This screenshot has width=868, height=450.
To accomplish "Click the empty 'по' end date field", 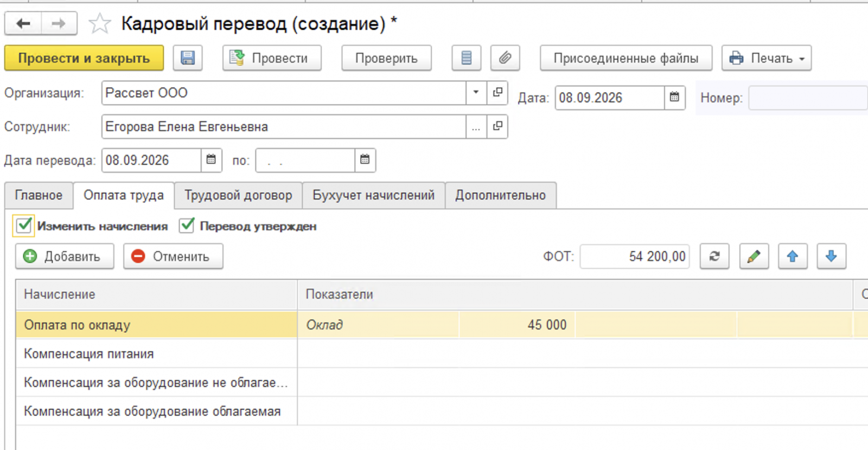I will click(x=305, y=160).
